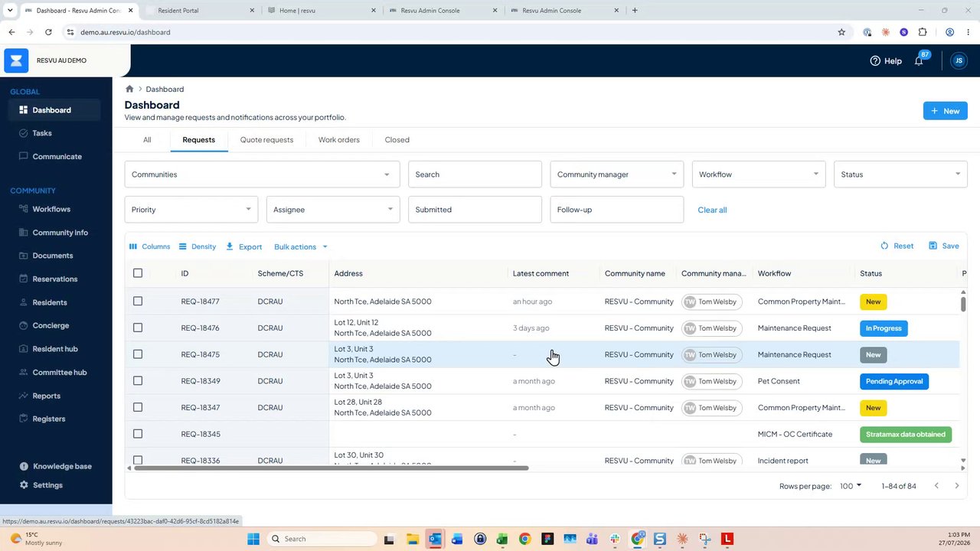Click the vertical table scrollbar thumb

pyautogui.click(x=963, y=304)
